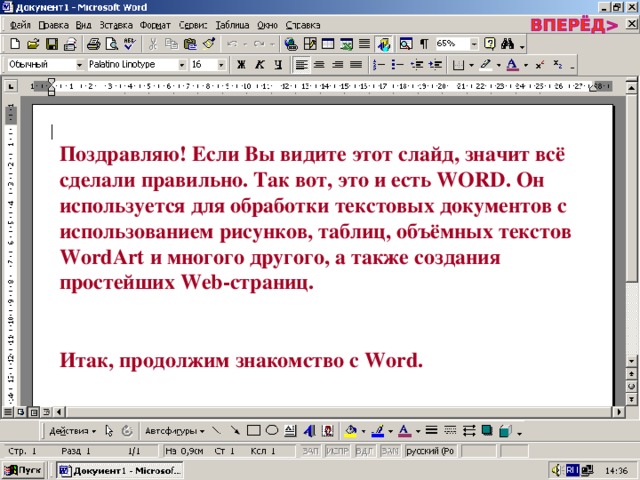The image size is (640, 480).
Task: Select the Rectangle drawing tool
Action: [x=253, y=431]
